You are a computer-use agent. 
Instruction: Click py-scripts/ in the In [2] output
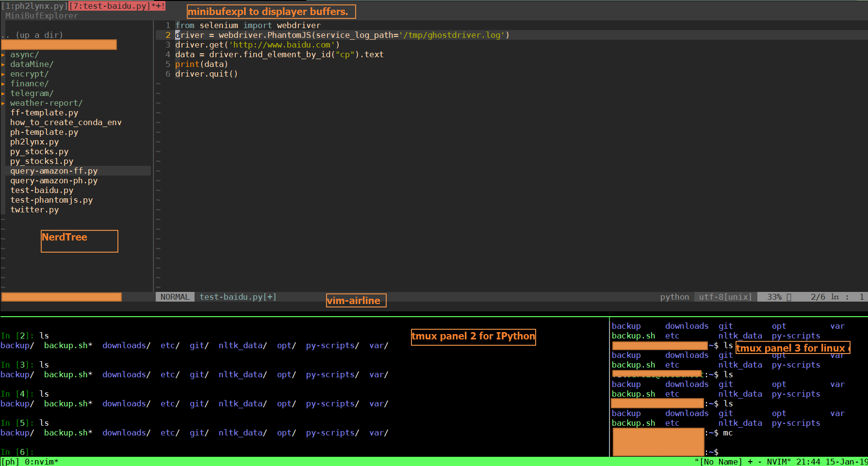[x=333, y=346]
